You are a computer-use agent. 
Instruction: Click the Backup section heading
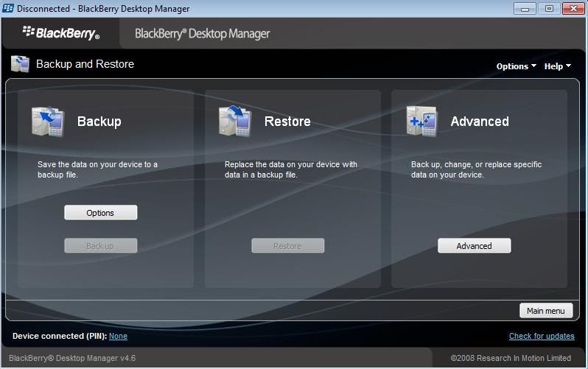point(99,122)
